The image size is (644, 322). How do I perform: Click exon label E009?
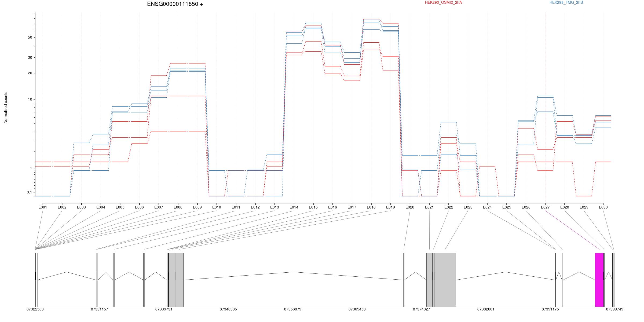[x=197, y=207]
